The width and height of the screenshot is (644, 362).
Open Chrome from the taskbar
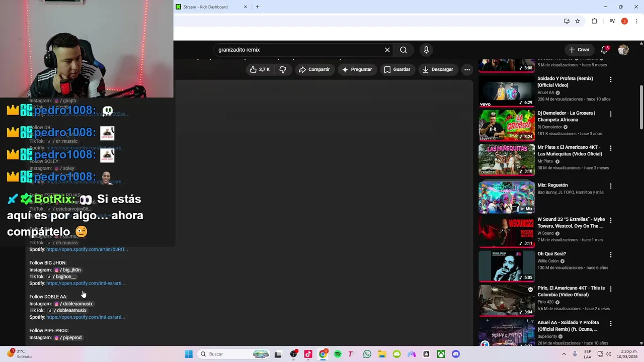point(323,354)
